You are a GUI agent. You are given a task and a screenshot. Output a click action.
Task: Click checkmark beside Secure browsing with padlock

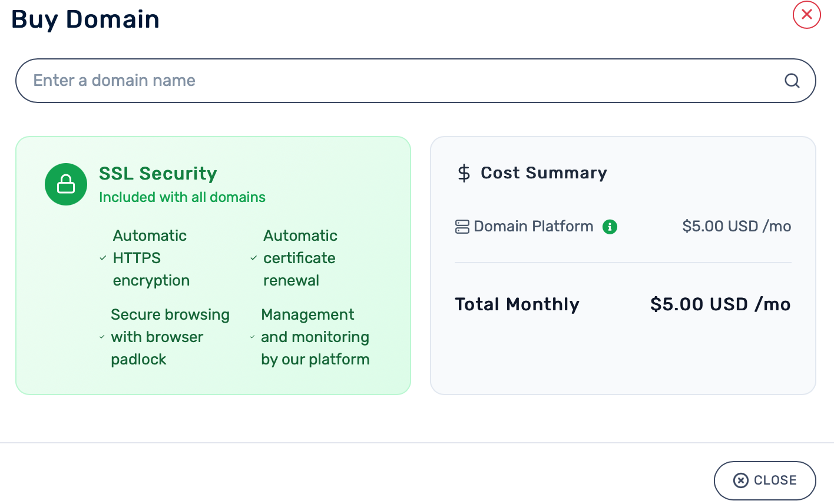[x=102, y=337]
